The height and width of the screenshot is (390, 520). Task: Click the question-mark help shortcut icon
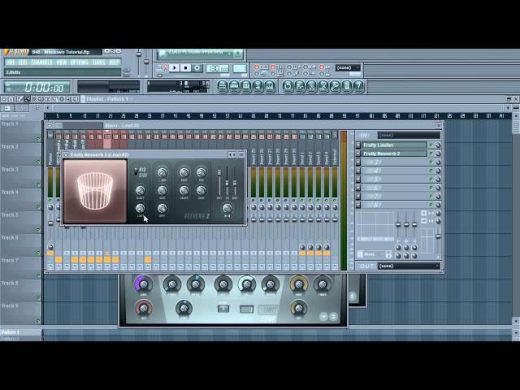pyautogui.click(x=358, y=86)
